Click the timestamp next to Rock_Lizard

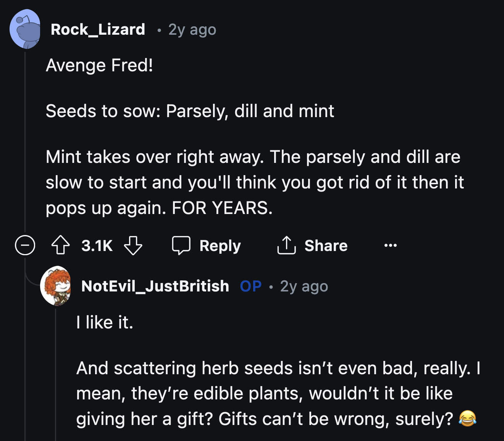(x=192, y=29)
